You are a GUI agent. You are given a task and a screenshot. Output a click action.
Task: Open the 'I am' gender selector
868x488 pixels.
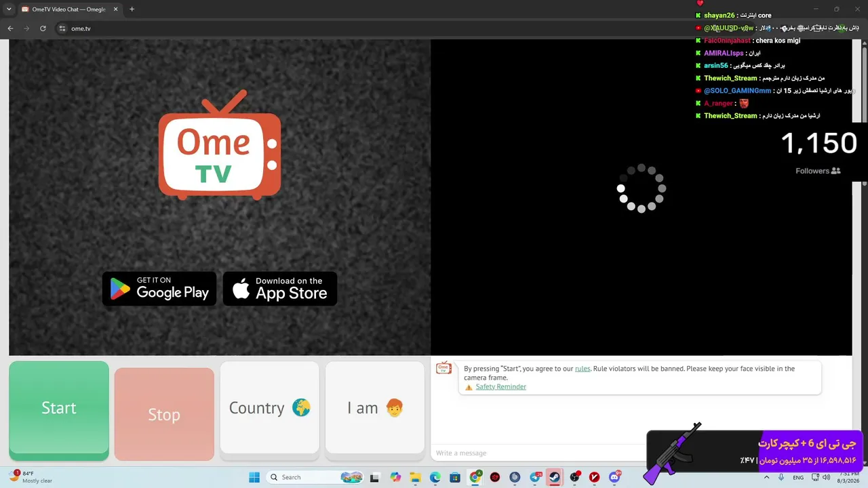pyautogui.click(x=375, y=407)
